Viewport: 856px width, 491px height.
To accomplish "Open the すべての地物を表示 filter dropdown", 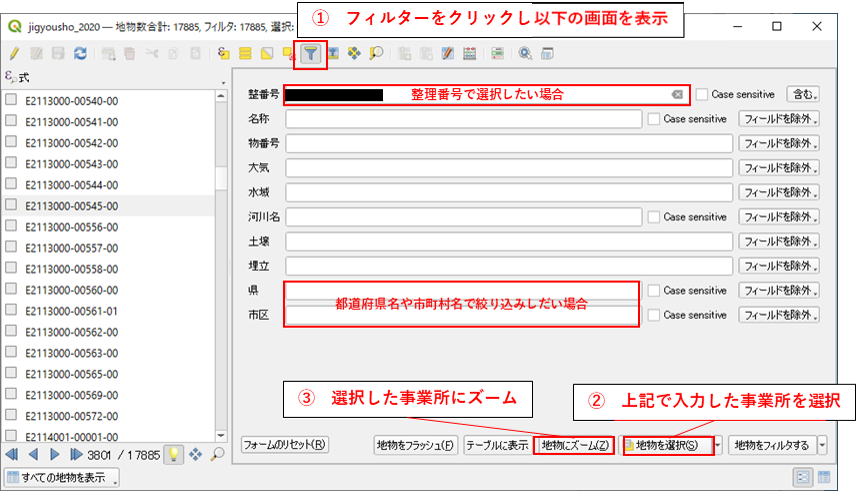I will [62, 478].
